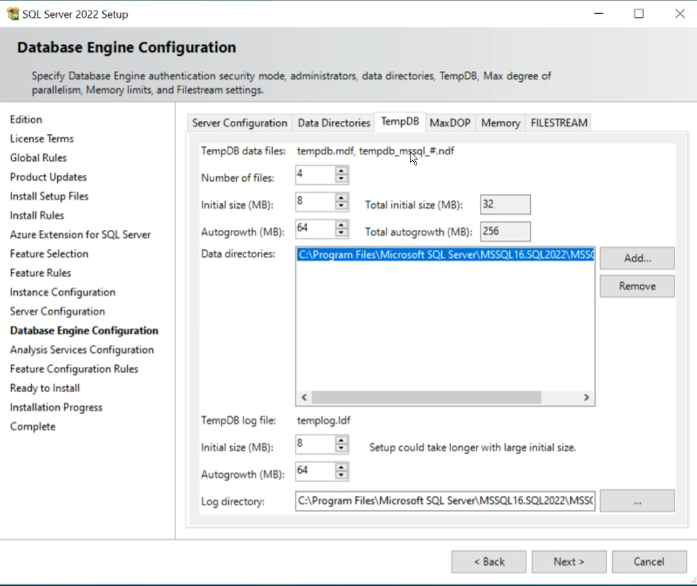Increase data files Autogrowth spinner
This screenshot has width=697, height=586.
341,225
